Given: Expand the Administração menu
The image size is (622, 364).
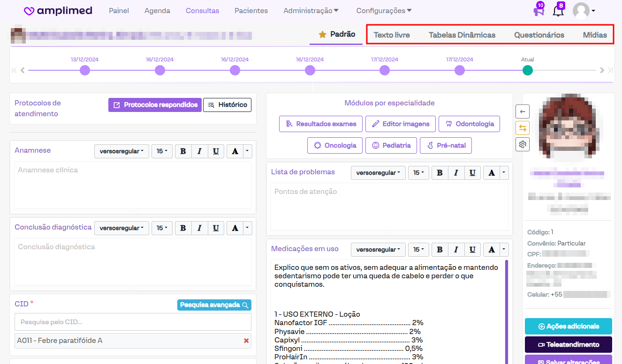Looking at the screenshot, I should (311, 11).
